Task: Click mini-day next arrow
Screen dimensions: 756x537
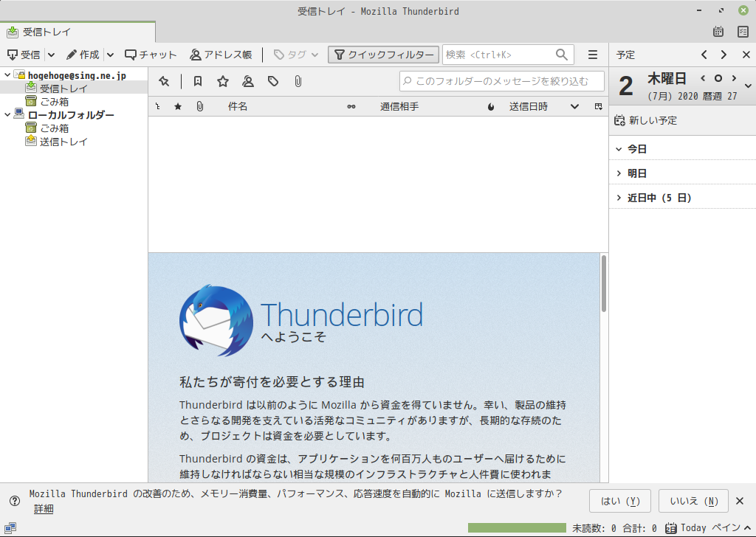Action: (x=734, y=78)
